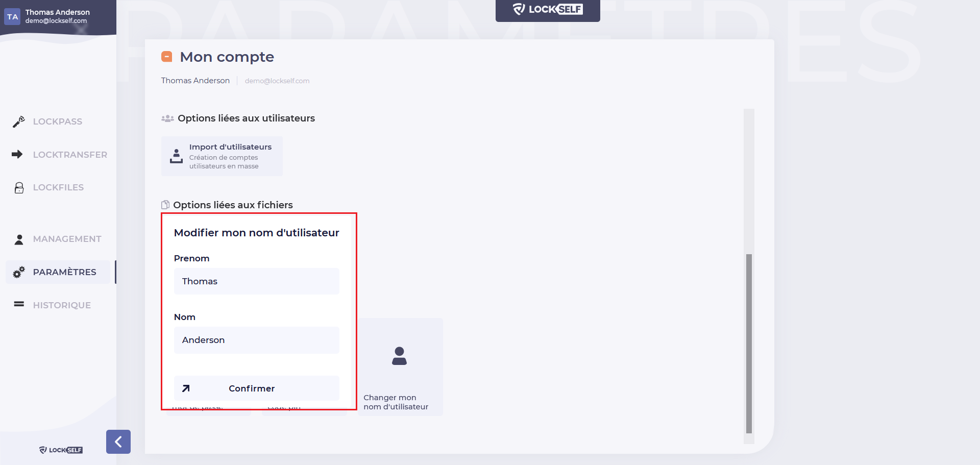Click the orange Mon compte icon
Image resolution: width=980 pixels, height=465 pixels.
click(x=166, y=57)
